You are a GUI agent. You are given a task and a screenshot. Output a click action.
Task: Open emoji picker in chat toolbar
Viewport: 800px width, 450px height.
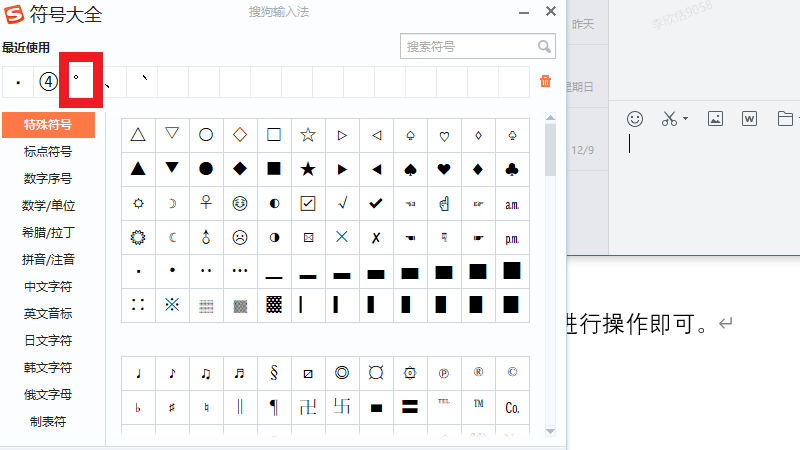click(635, 118)
